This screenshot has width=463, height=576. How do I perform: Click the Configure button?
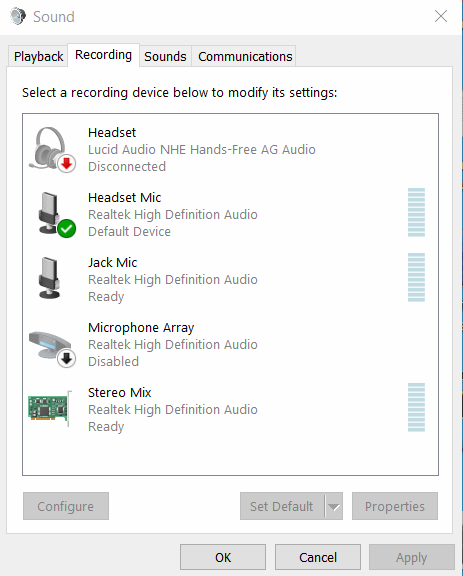pos(66,507)
